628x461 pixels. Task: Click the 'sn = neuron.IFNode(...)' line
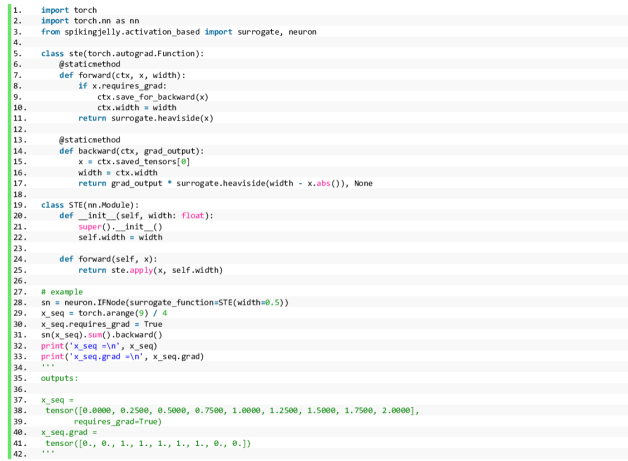coord(165,302)
